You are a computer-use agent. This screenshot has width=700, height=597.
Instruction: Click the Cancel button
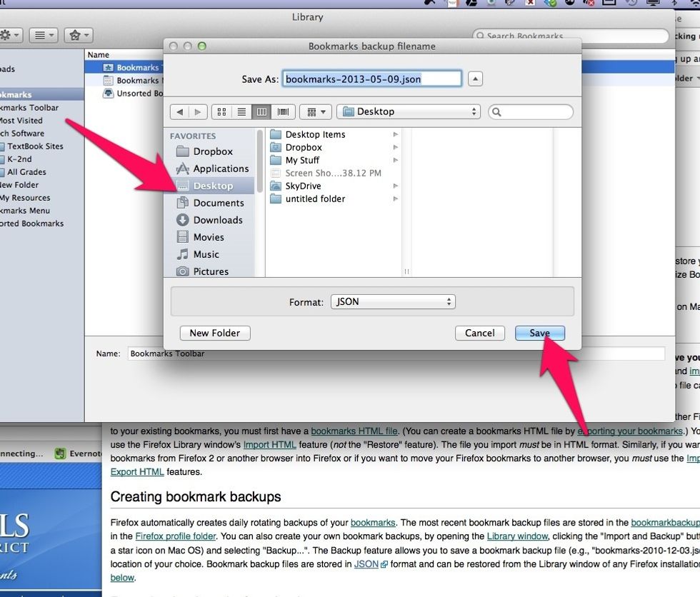pyautogui.click(x=479, y=333)
